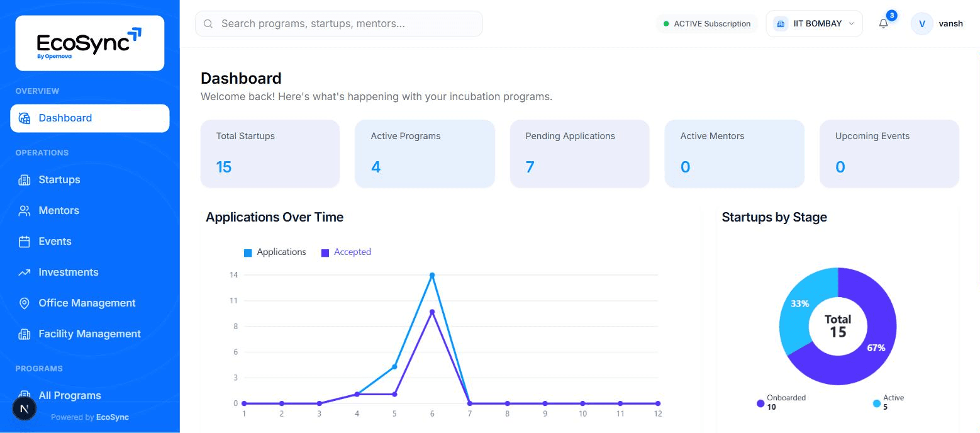Toggle the Applications series in chart legend
Image resolution: width=980 pixels, height=433 pixels.
(x=275, y=252)
